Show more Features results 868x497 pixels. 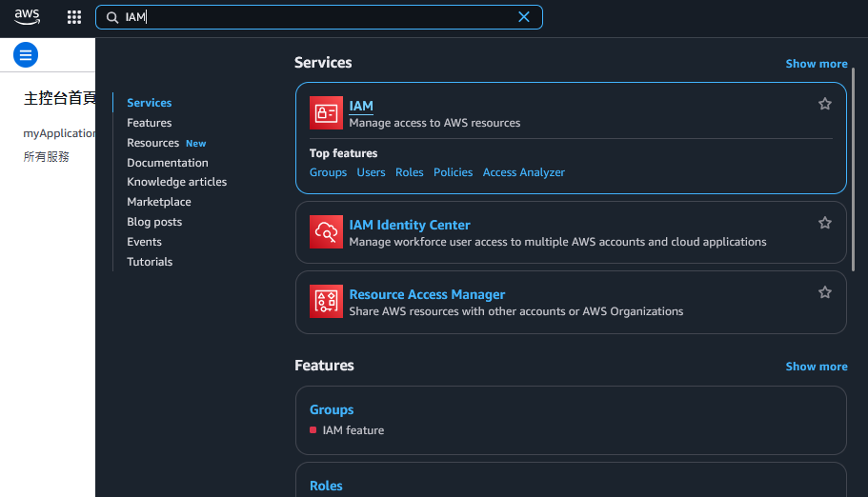pos(817,367)
